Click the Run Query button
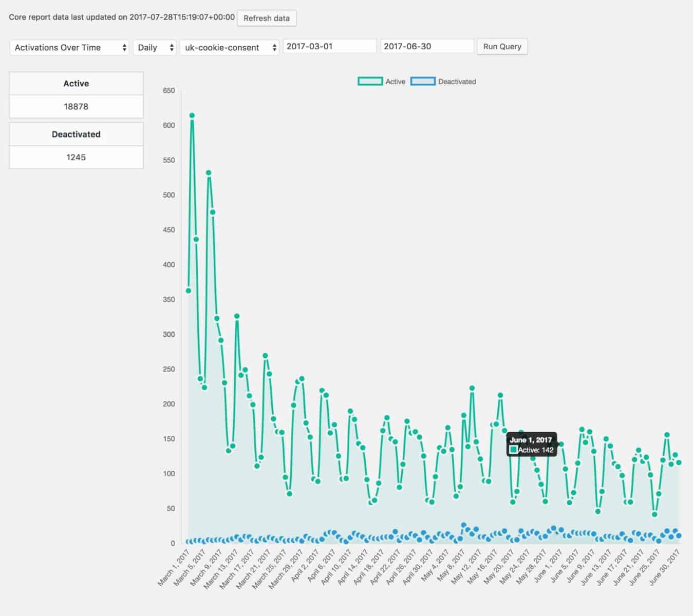 (x=502, y=46)
